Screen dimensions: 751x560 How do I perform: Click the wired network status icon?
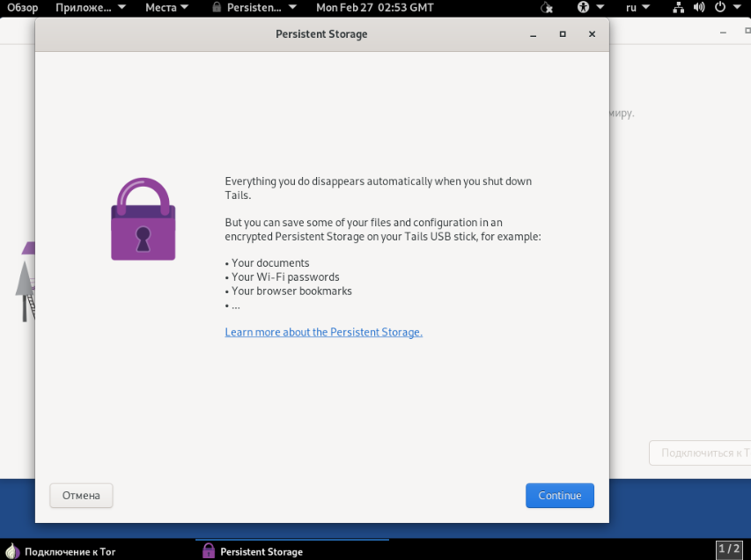(x=678, y=8)
